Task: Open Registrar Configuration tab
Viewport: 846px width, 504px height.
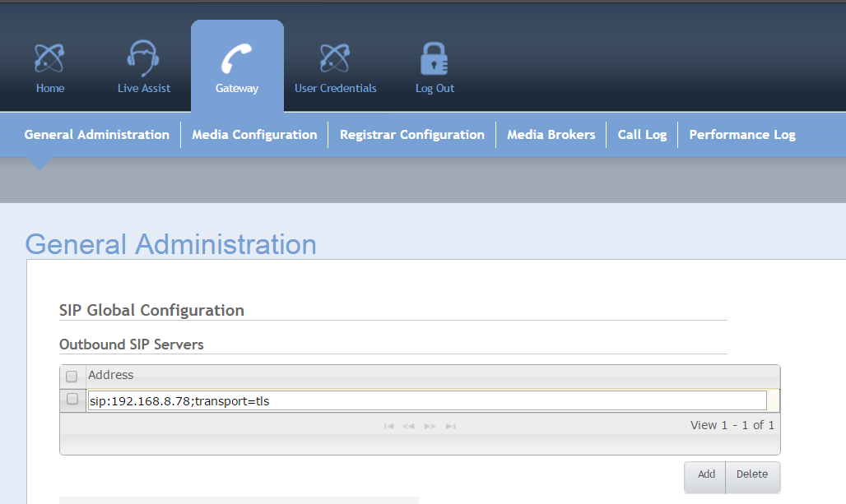Action: pyautogui.click(x=412, y=135)
